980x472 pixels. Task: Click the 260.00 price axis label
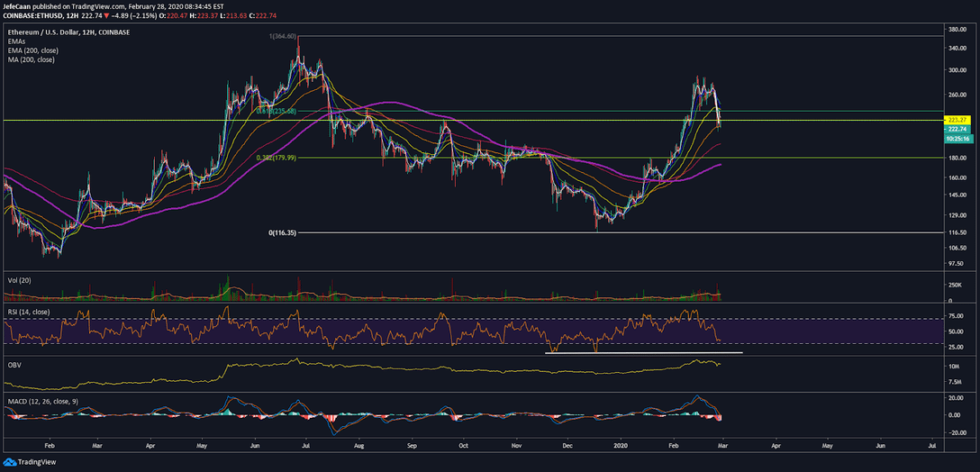pos(958,95)
